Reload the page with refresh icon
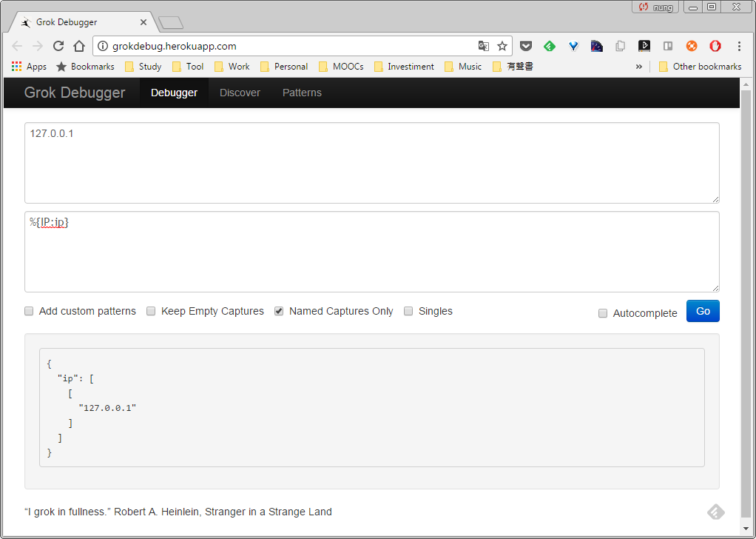The height and width of the screenshot is (539, 756). [58, 47]
